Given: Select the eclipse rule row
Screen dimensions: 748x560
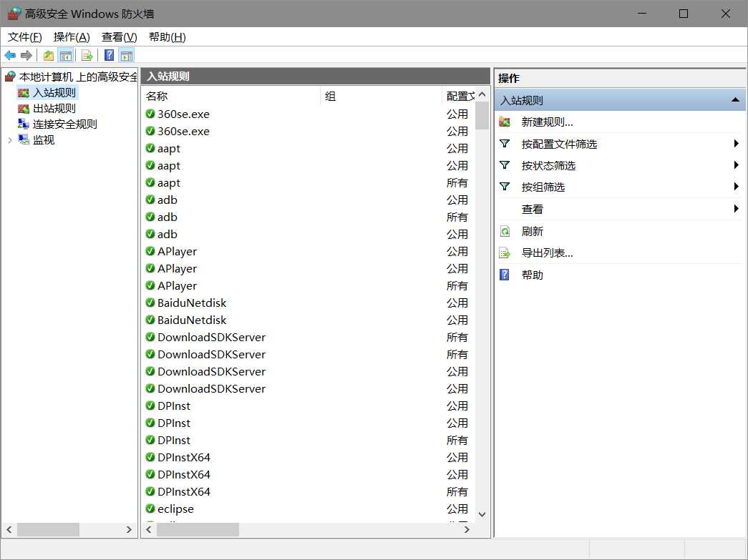Looking at the screenshot, I should pos(309,509).
